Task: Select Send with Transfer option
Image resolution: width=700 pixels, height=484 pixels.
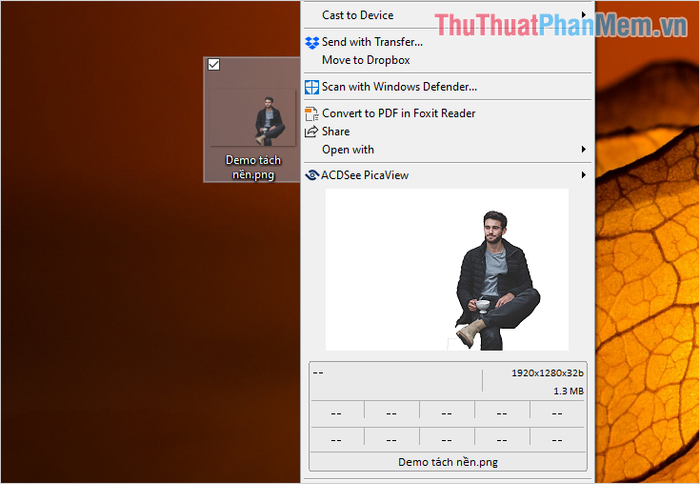Action: (448, 42)
